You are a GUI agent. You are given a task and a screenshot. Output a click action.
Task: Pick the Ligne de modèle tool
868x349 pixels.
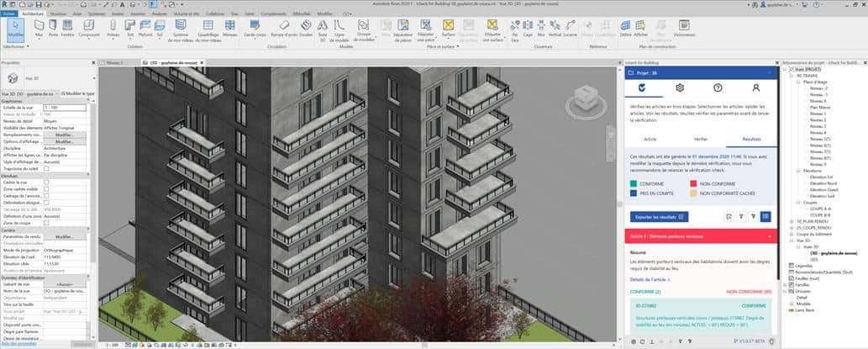[x=339, y=30]
